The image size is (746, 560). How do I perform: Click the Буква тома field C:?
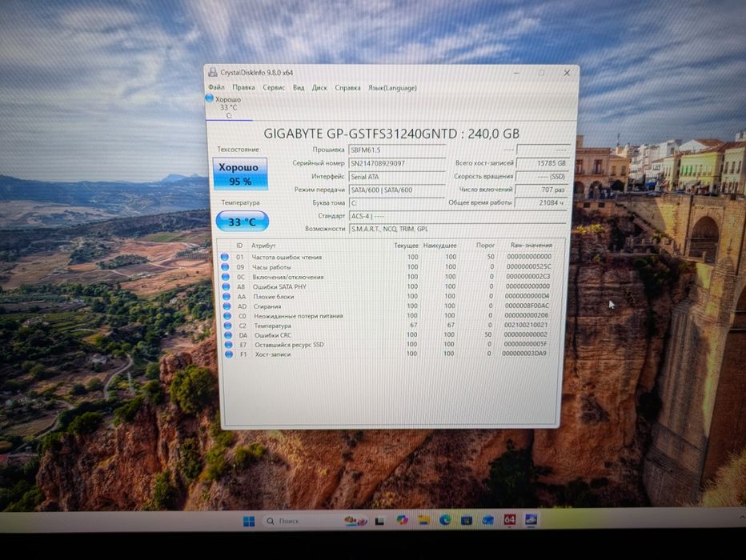click(397, 202)
